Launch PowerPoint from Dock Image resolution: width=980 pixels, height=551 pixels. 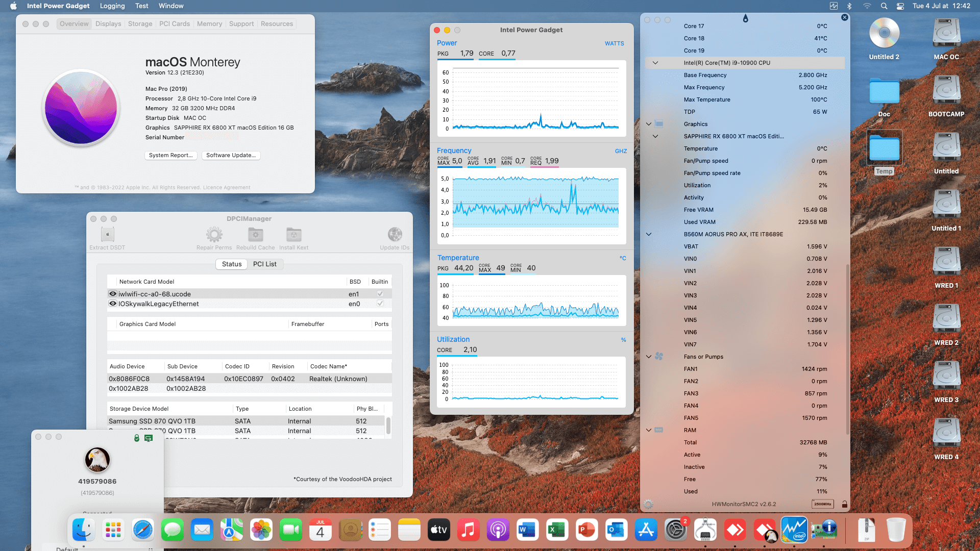click(x=586, y=530)
